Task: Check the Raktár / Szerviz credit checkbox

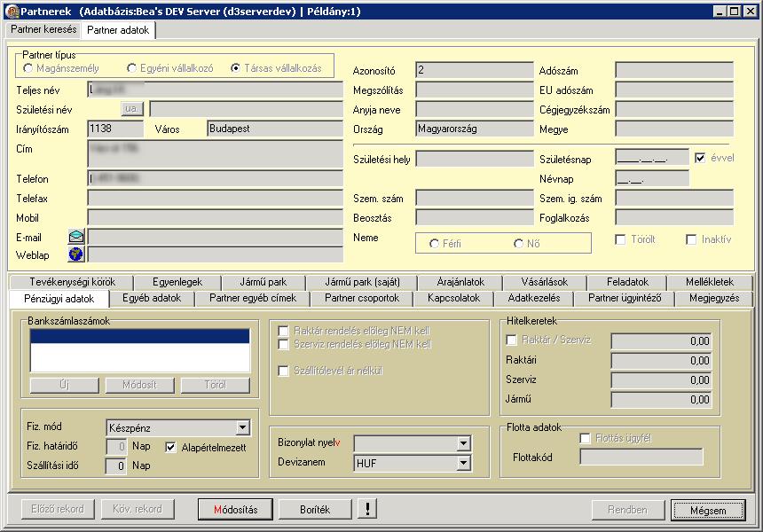Action: point(511,340)
